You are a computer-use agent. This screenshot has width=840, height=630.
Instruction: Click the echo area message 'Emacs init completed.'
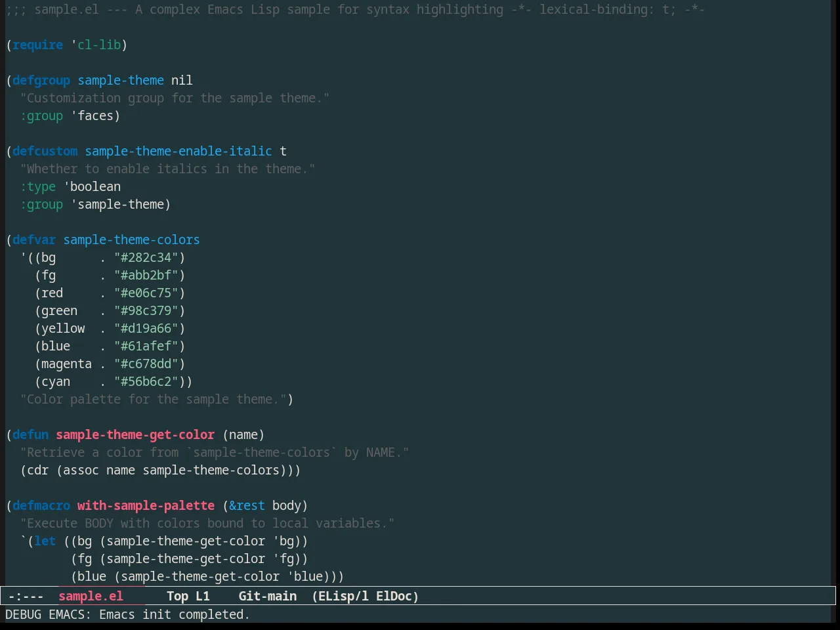(174, 614)
